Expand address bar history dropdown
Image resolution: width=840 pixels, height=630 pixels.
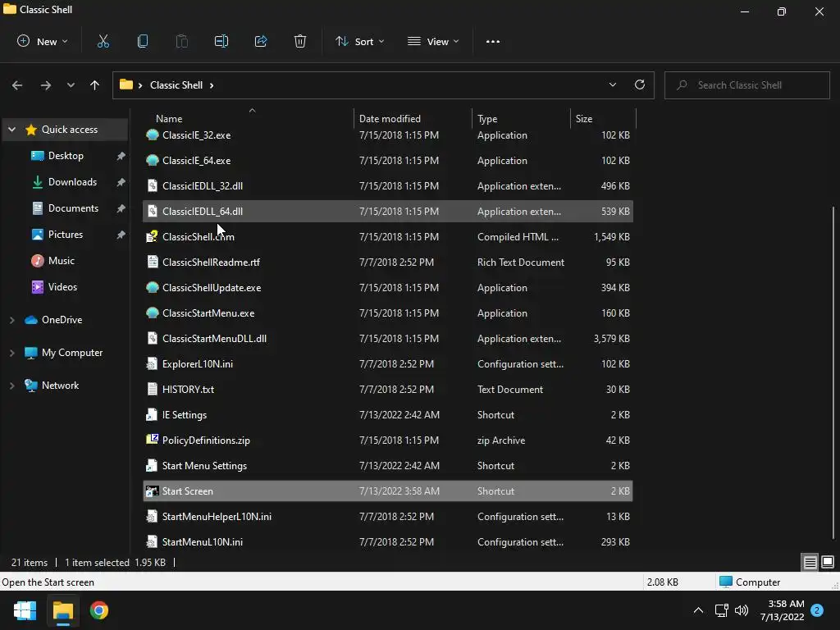click(x=612, y=84)
